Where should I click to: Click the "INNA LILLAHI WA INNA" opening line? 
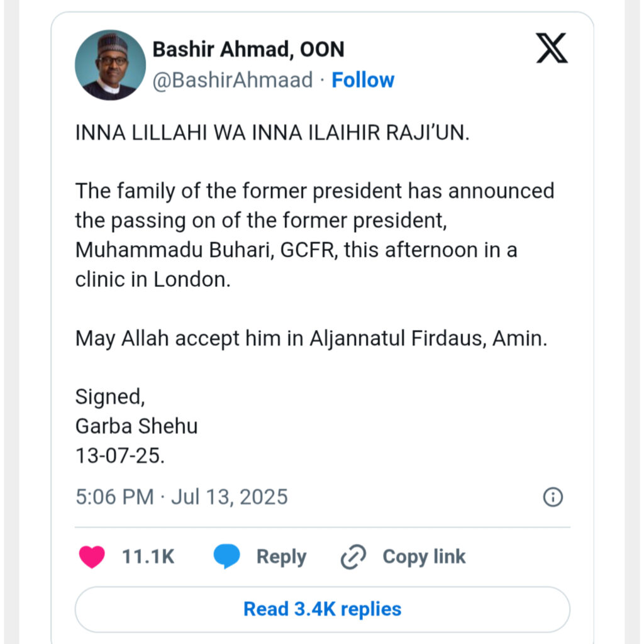272,133
